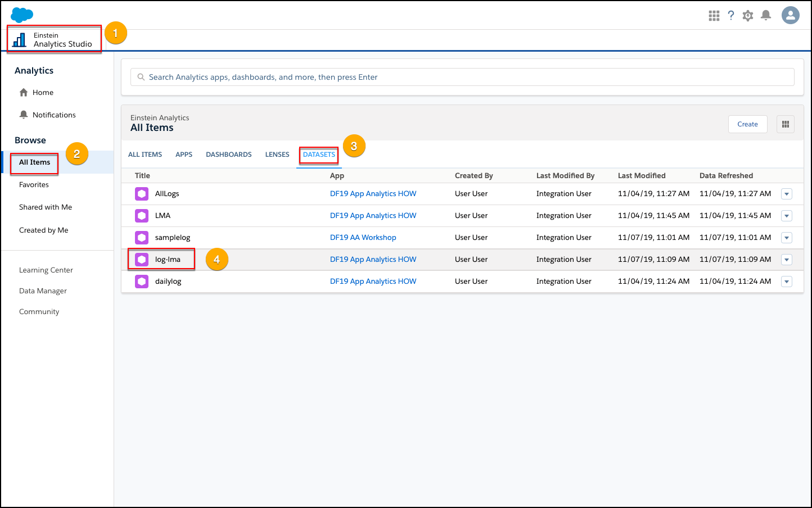Open the Setup gear icon
812x508 pixels.
pos(748,16)
